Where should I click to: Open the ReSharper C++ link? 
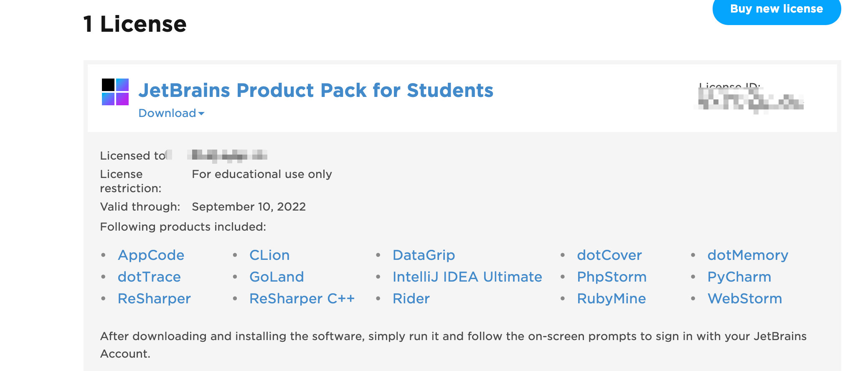(x=302, y=298)
